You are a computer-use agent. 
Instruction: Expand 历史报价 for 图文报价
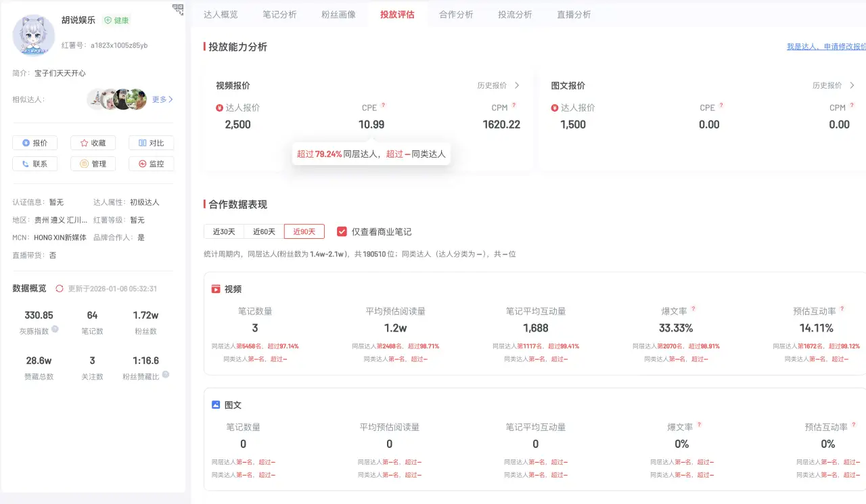click(x=834, y=85)
